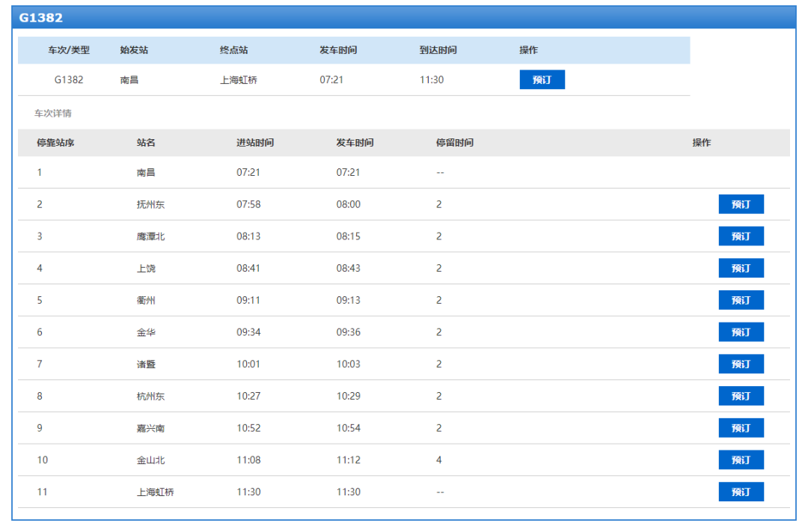
Task: Click the 进站时间 column header
Action: (255, 143)
